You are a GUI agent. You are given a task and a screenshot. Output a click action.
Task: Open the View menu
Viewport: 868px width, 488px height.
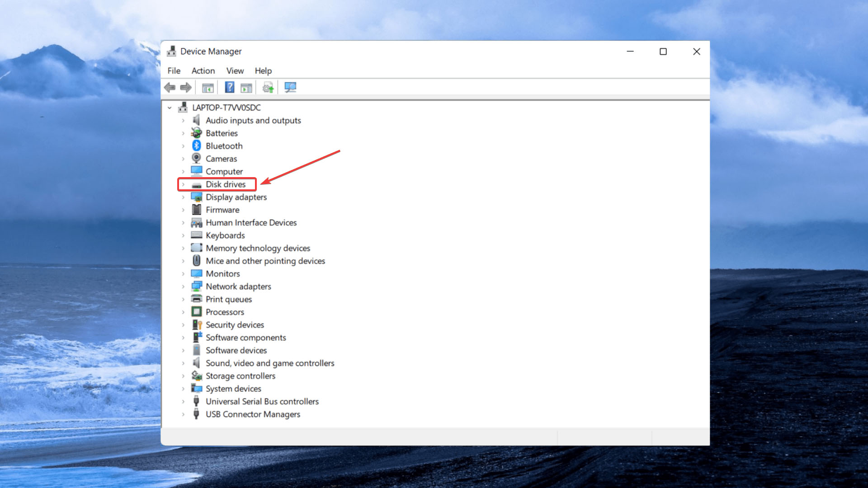235,70
